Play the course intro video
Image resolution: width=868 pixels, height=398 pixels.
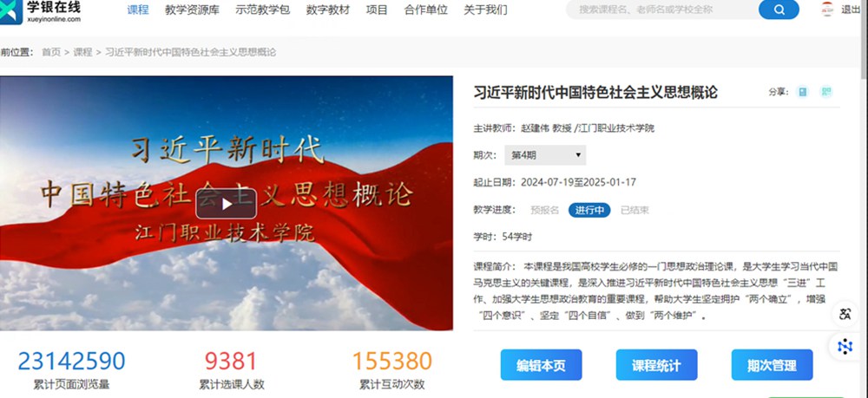click(x=227, y=204)
